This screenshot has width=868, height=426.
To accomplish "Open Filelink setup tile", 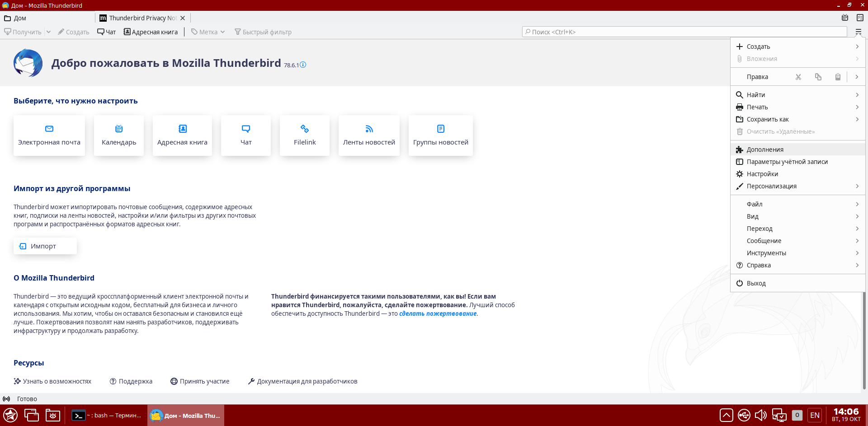I will [x=305, y=136].
